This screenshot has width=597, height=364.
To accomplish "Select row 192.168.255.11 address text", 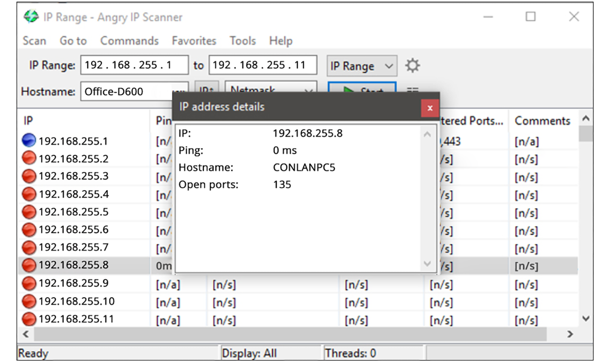I will (x=76, y=319).
